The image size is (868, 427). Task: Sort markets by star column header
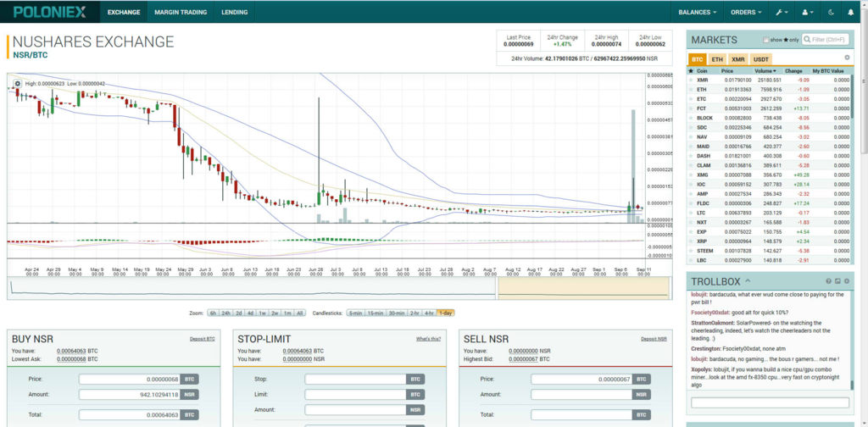click(x=690, y=71)
